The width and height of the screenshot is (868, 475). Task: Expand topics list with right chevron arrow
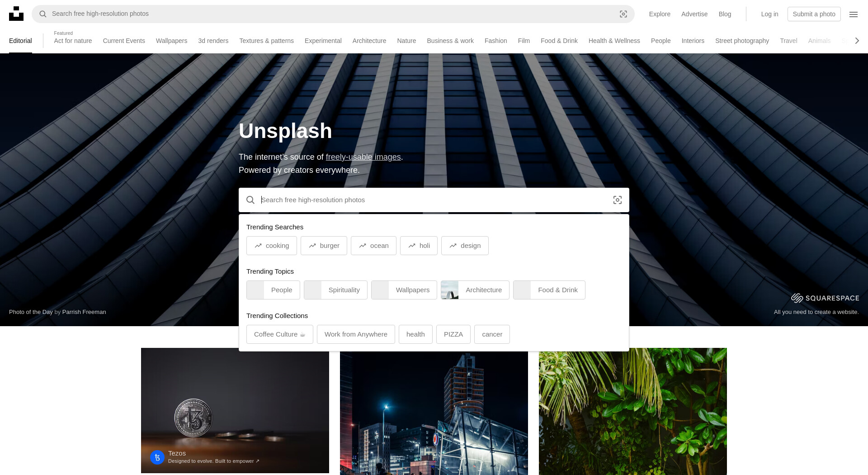tap(857, 41)
